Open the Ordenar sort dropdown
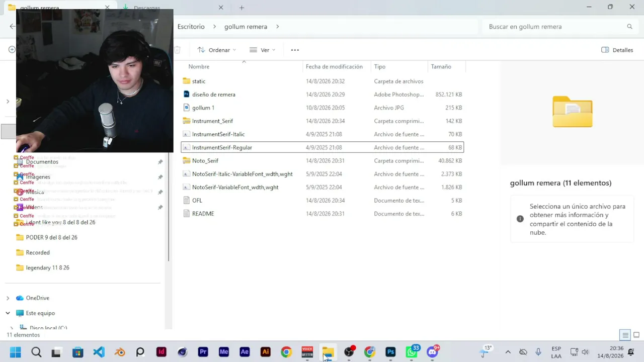Viewport: 644px width, 362px height. pos(216,50)
